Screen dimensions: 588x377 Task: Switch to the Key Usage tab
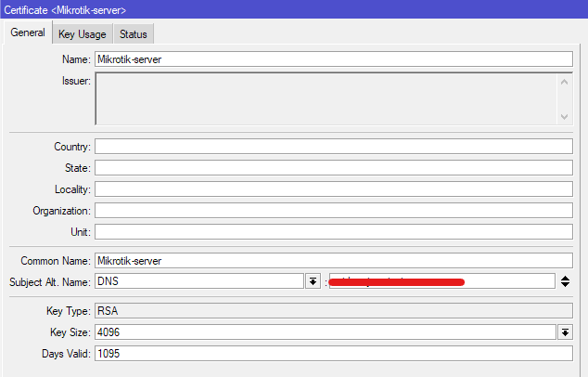(x=82, y=34)
